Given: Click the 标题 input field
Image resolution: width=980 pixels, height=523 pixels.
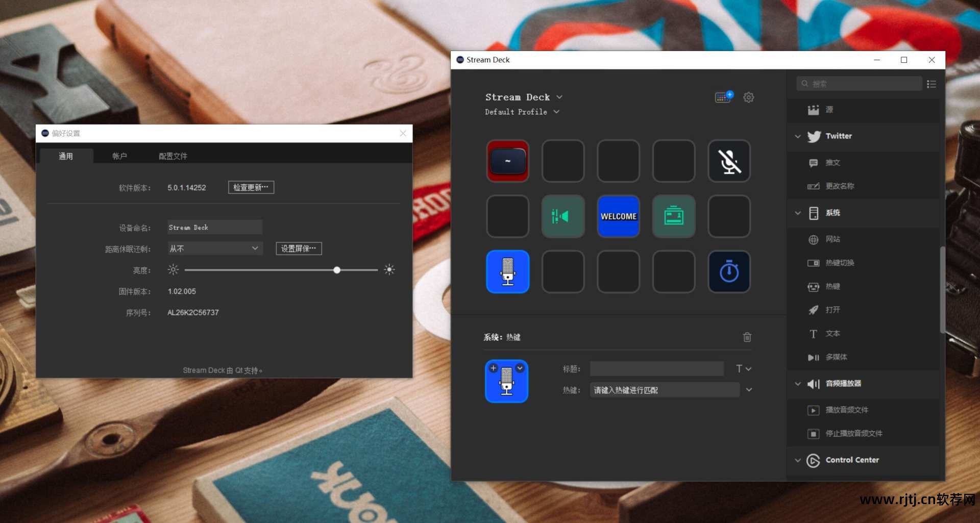Looking at the screenshot, I should coord(656,368).
